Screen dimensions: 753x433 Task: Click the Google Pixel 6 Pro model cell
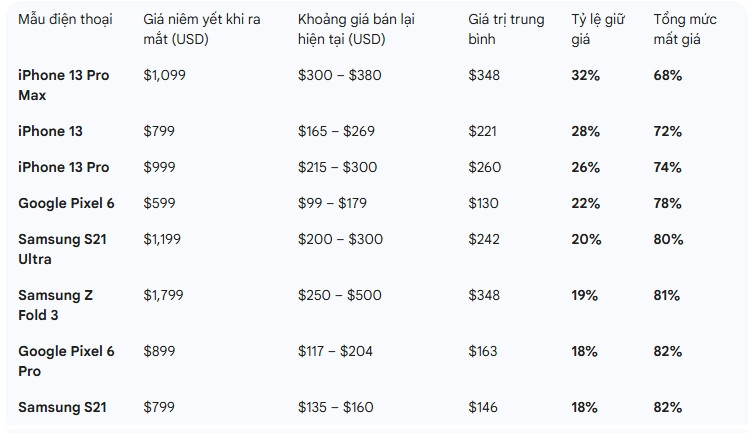click(x=66, y=361)
